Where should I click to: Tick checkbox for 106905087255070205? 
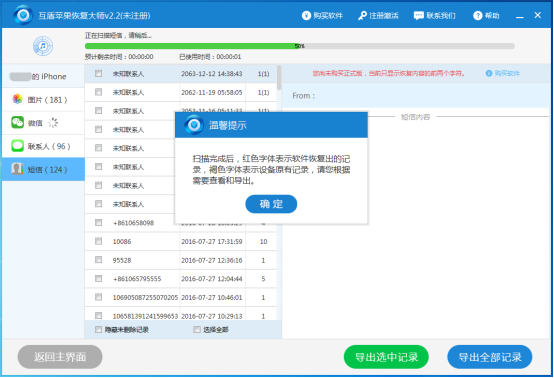click(99, 297)
